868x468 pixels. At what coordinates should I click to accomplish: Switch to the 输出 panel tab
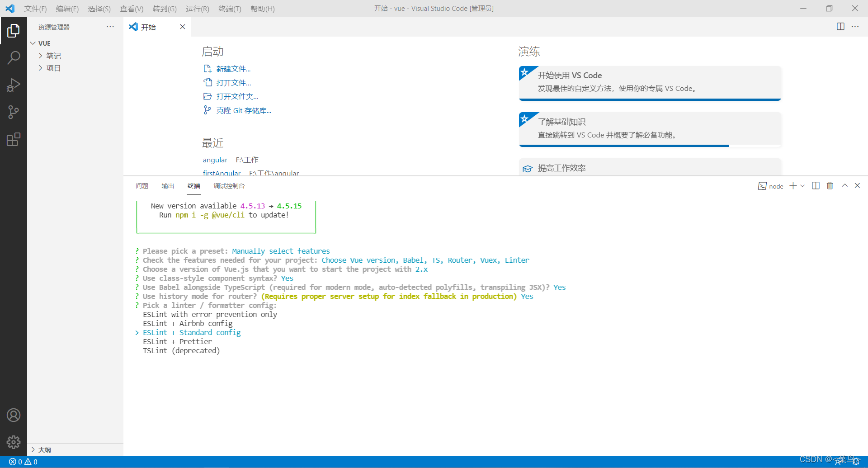(168, 186)
